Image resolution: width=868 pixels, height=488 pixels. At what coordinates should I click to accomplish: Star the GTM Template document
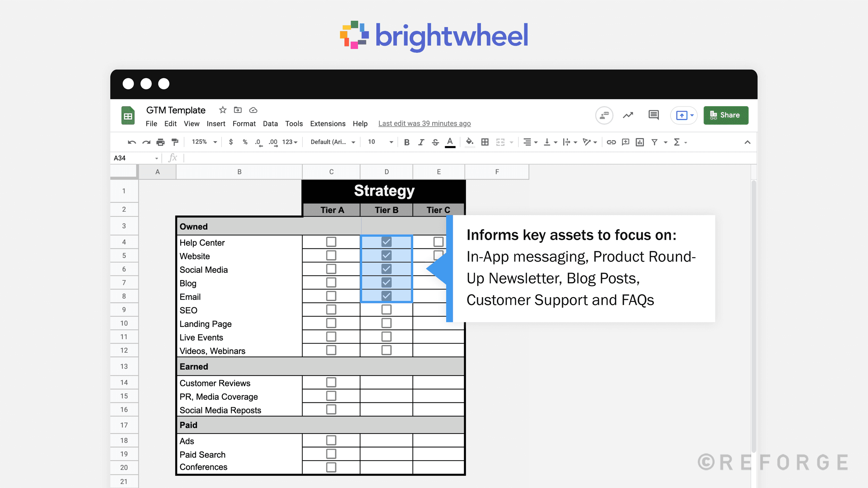pos(223,110)
